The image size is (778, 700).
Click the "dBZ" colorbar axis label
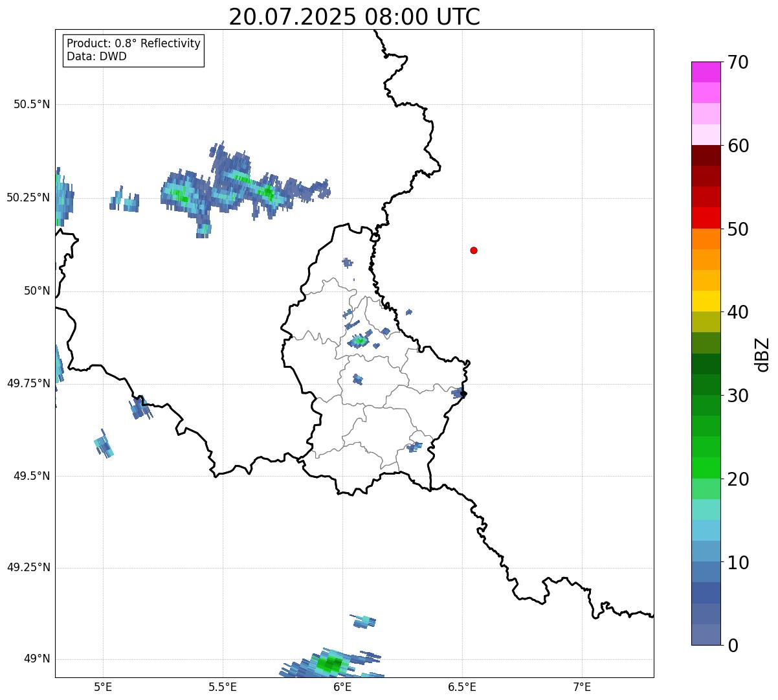click(x=762, y=354)
